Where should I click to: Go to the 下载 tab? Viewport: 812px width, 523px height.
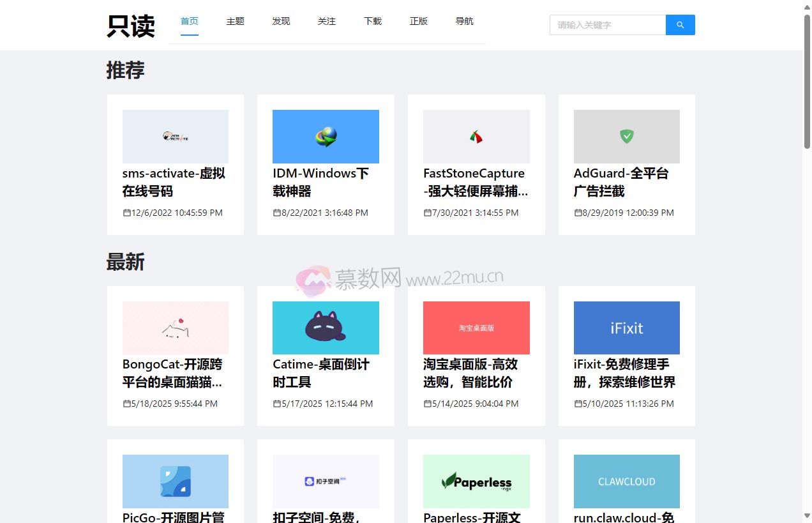(x=373, y=21)
